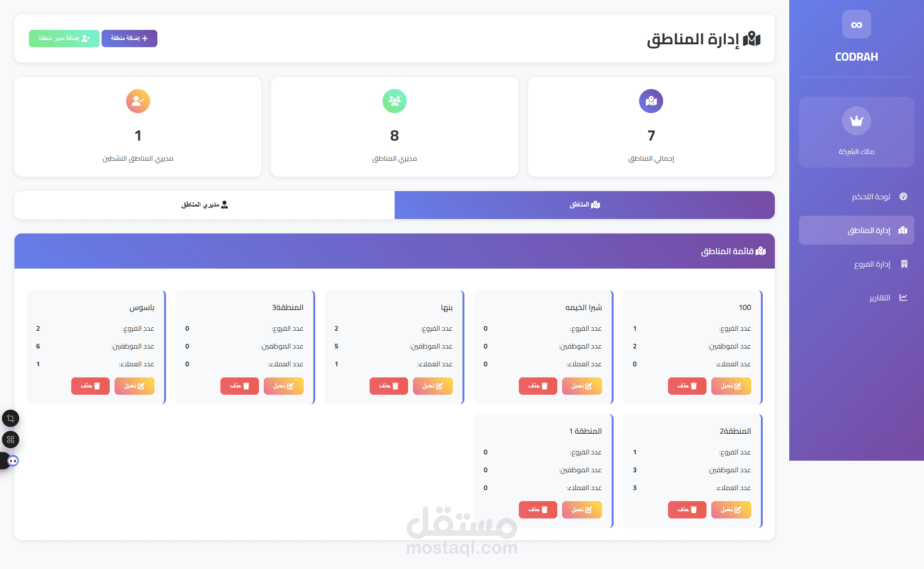
Task: Click the crop icon on left edge
Action: point(11,418)
